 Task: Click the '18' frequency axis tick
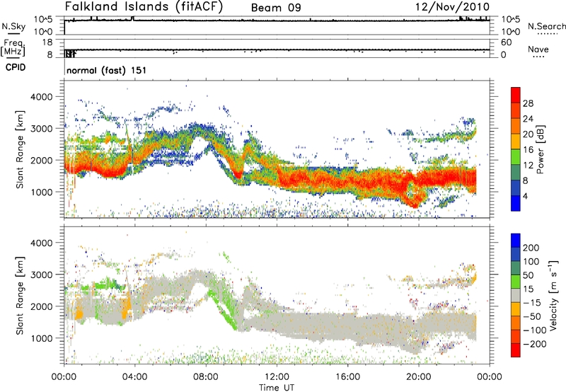[47, 42]
